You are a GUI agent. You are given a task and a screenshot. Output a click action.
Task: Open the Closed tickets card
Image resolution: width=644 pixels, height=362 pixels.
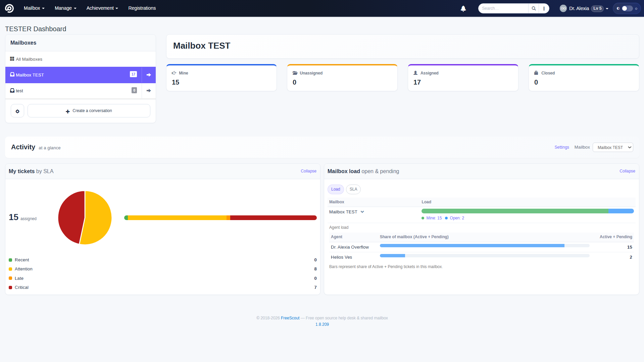(584, 77)
